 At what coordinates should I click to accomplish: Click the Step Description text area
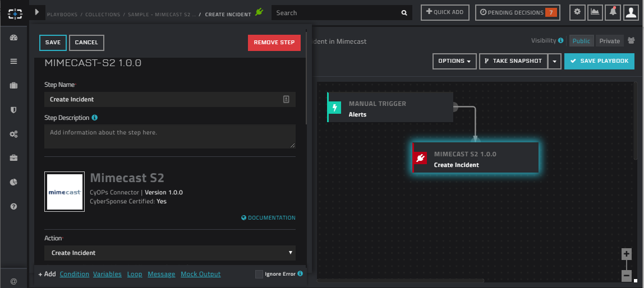(169, 136)
